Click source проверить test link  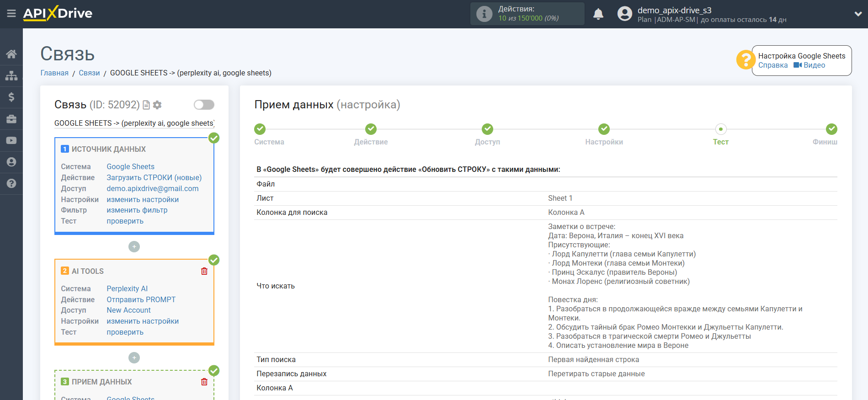coord(125,221)
